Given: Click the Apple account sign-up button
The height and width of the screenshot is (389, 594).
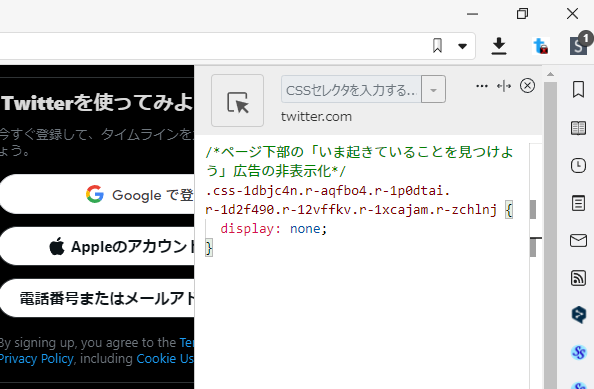Looking at the screenshot, I should pos(97,247).
